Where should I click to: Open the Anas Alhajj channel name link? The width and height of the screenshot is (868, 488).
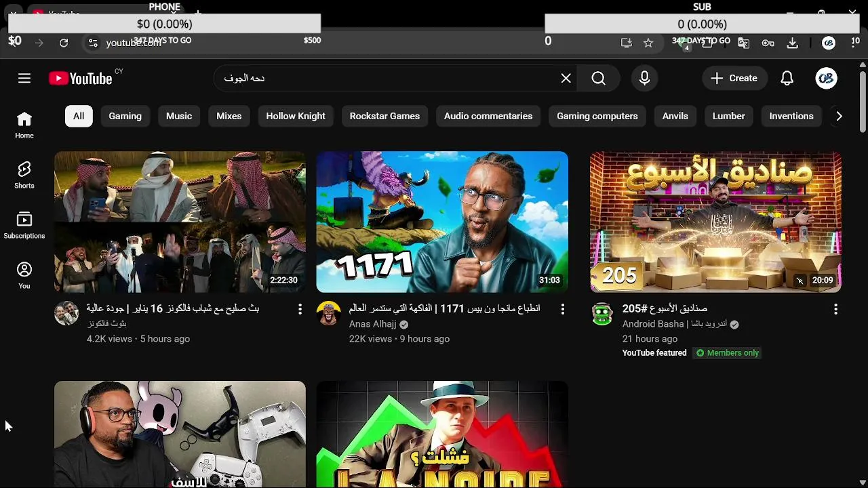(x=372, y=324)
